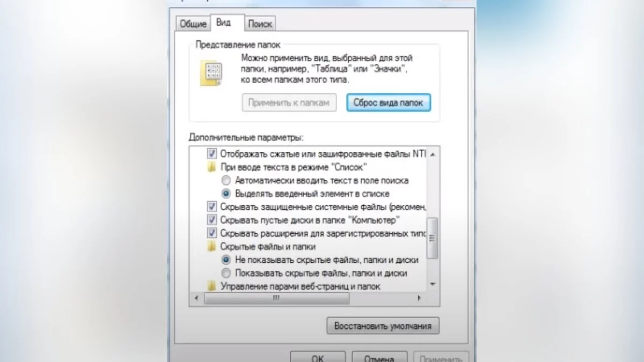Screen dimensions: 644x362
Task: Select 'Выделять введенный элемент в списке' option
Action: click(226, 194)
